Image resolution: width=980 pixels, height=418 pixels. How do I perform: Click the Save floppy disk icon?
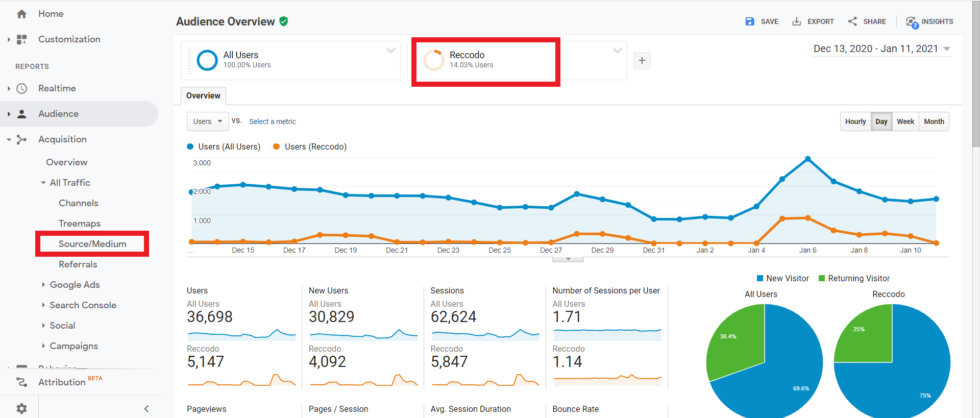[x=749, y=21]
